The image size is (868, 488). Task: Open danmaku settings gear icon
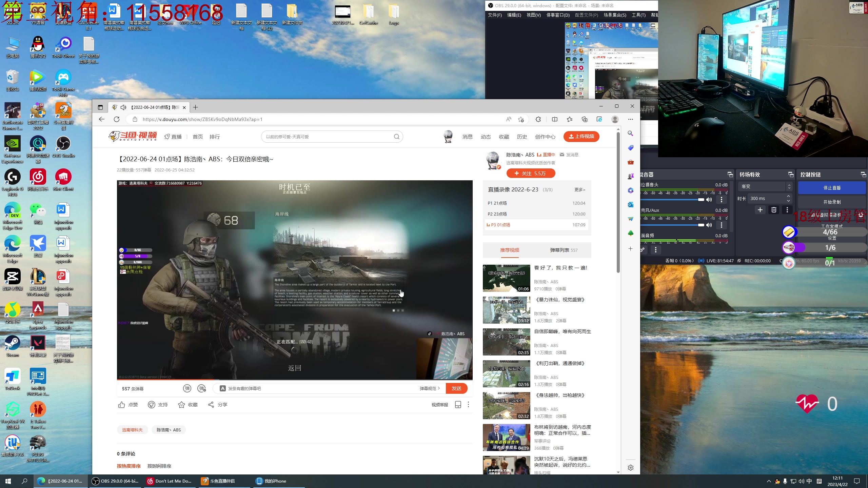pos(202,388)
